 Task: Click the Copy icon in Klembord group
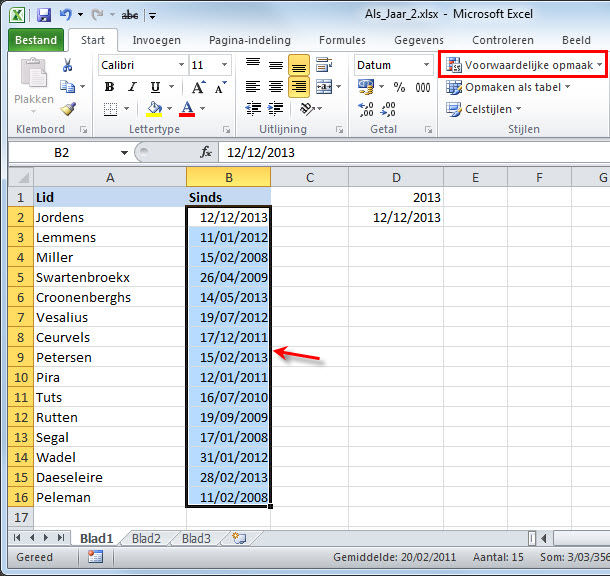67,86
